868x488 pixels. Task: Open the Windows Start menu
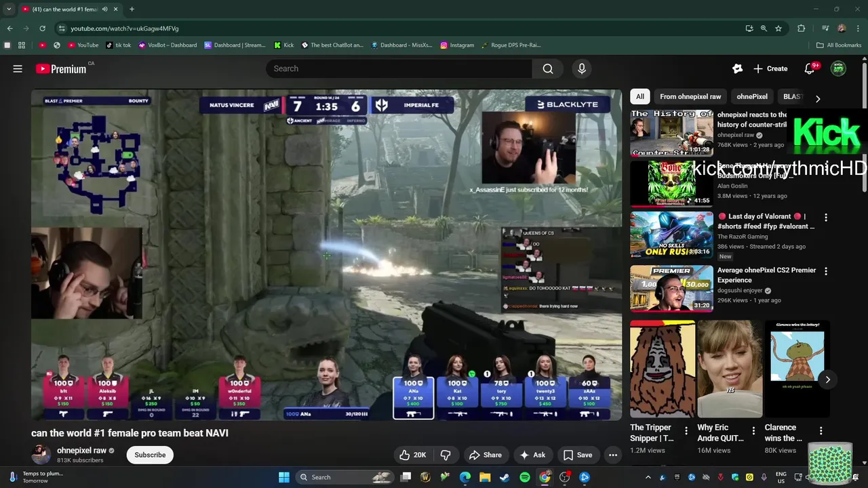coord(283,477)
